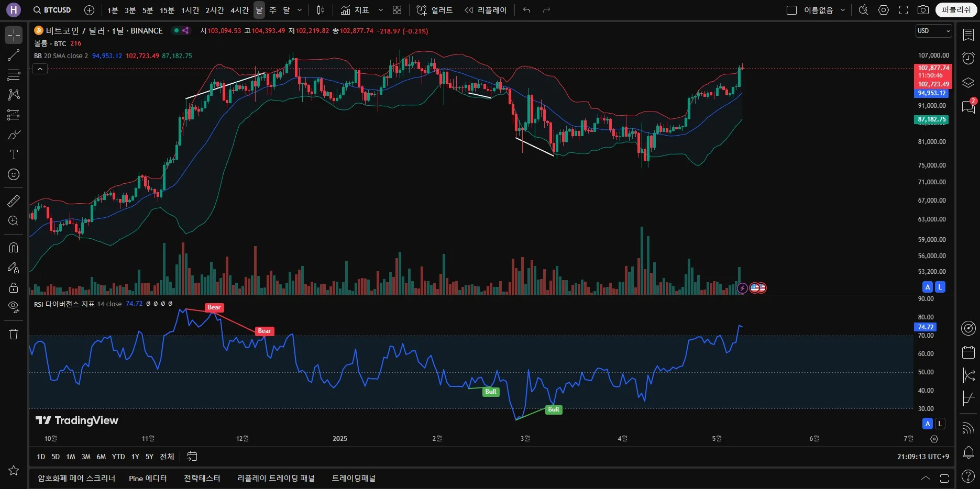Toggle auto scale button A on price chart
This screenshot has height=489, width=980.
(928, 287)
